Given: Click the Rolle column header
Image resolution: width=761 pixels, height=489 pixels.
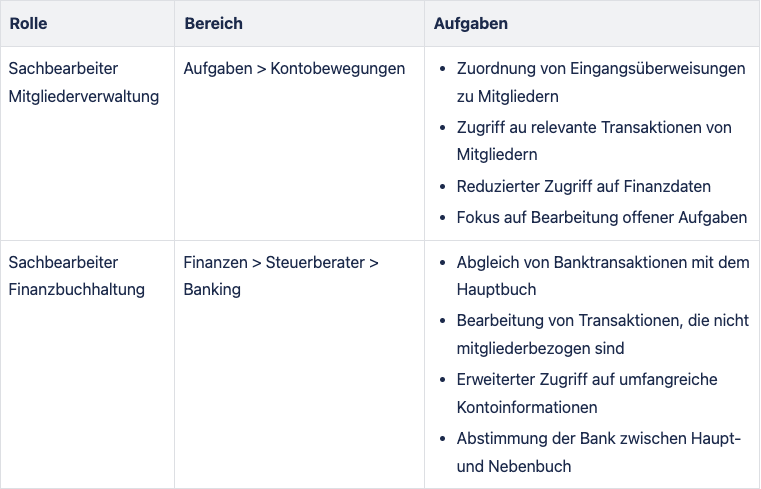Looking at the screenshot, I should click(29, 23).
